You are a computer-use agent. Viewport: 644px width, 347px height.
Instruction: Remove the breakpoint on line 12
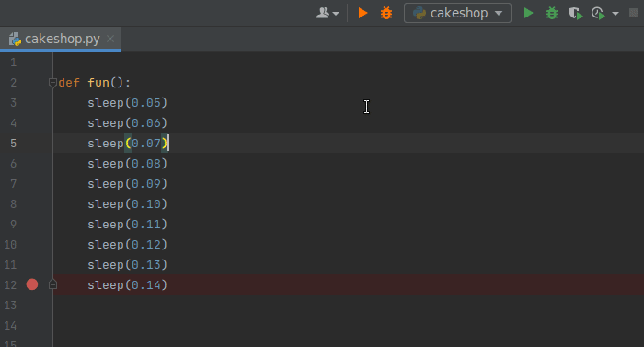point(32,284)
